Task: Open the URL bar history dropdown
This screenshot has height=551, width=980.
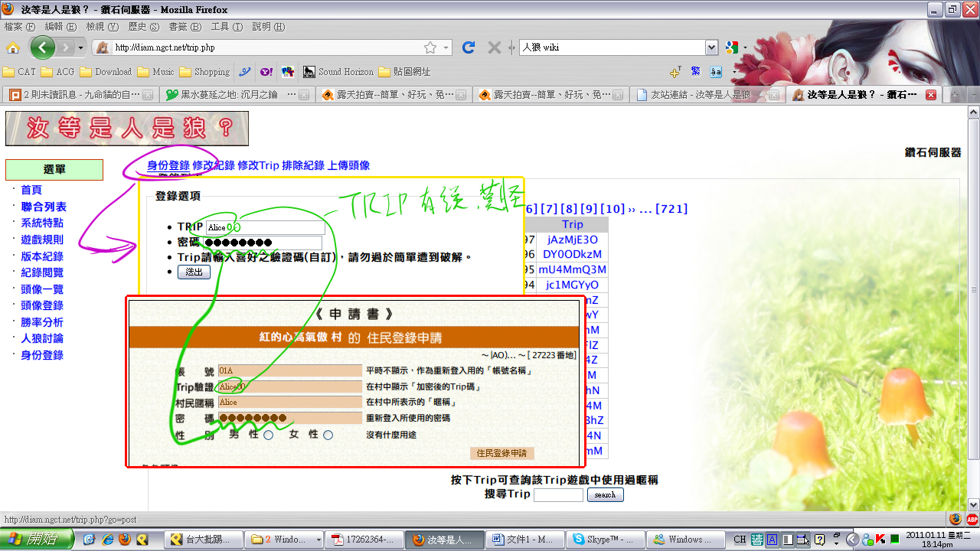Action: pyautogui.click(x=446, y=47)
